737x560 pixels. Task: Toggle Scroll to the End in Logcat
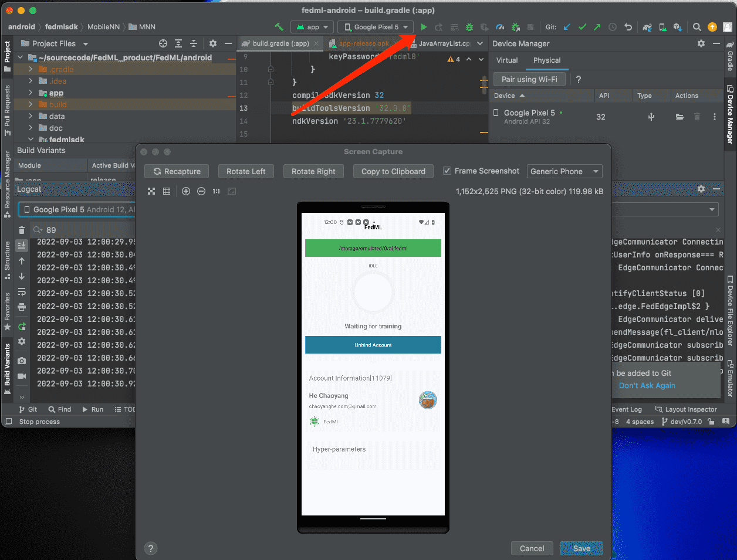(22, 245)
